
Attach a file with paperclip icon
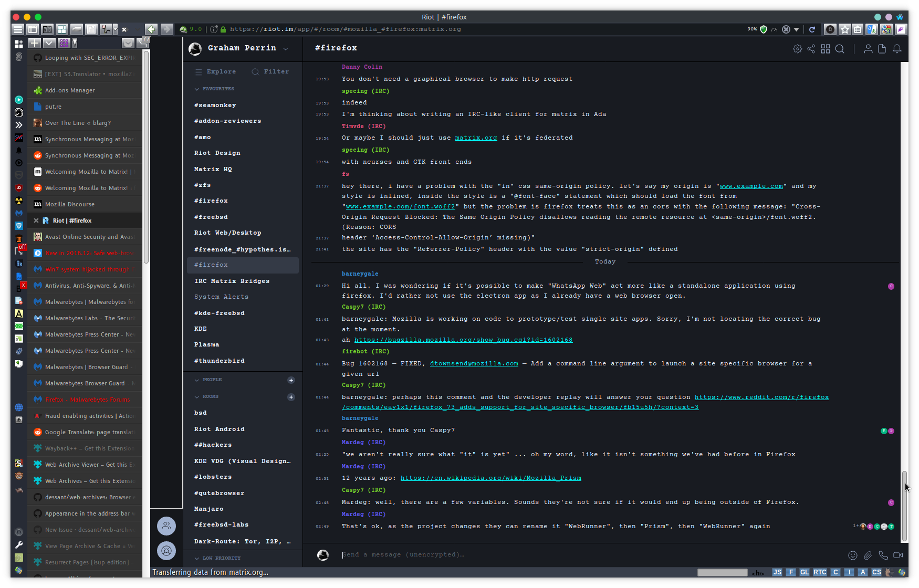pos(868,555)
